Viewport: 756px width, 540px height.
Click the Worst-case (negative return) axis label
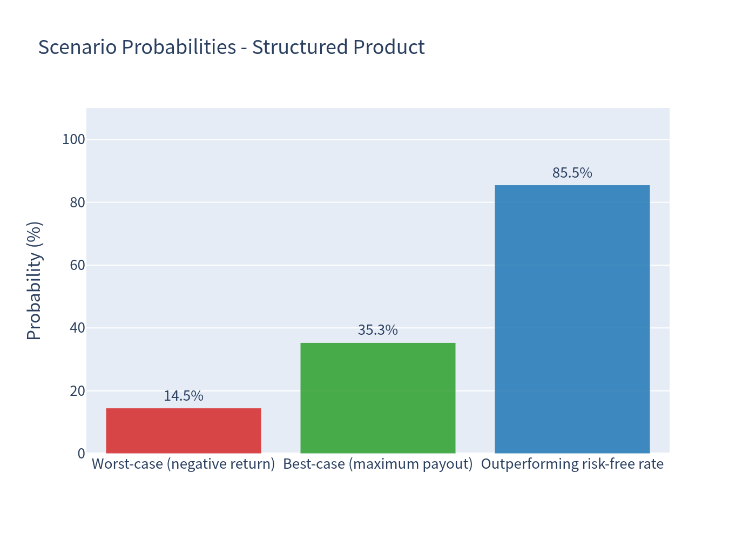(184, 464)
